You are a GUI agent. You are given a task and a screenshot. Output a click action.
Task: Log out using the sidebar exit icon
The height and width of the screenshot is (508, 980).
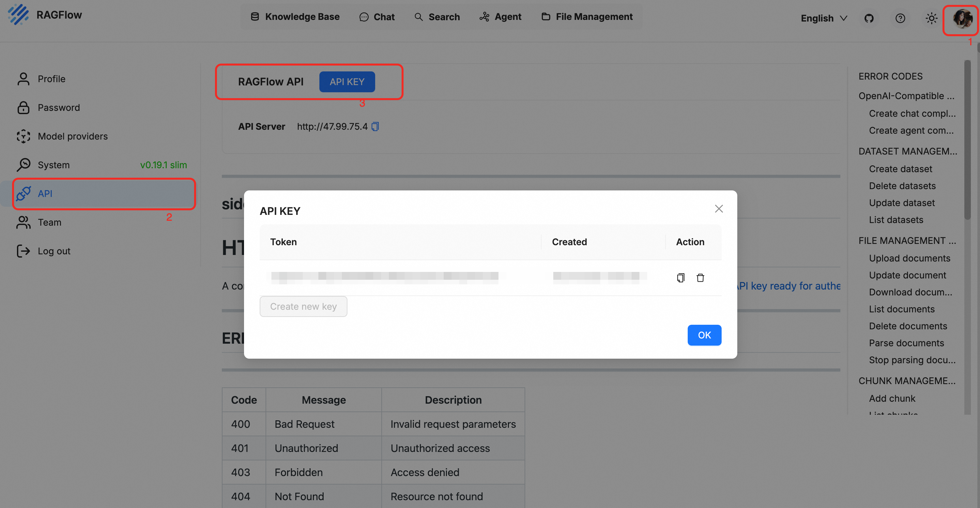click(54, 251)
